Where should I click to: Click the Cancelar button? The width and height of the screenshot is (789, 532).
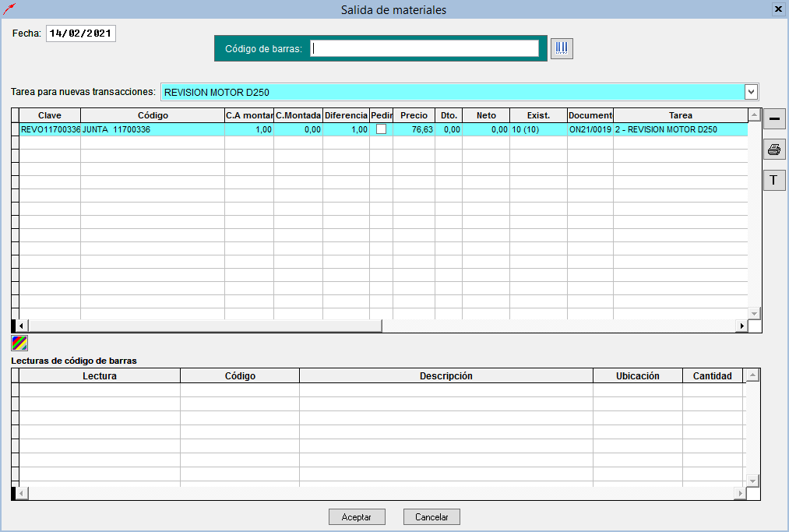pyautogui.click(x=431, y=517)
